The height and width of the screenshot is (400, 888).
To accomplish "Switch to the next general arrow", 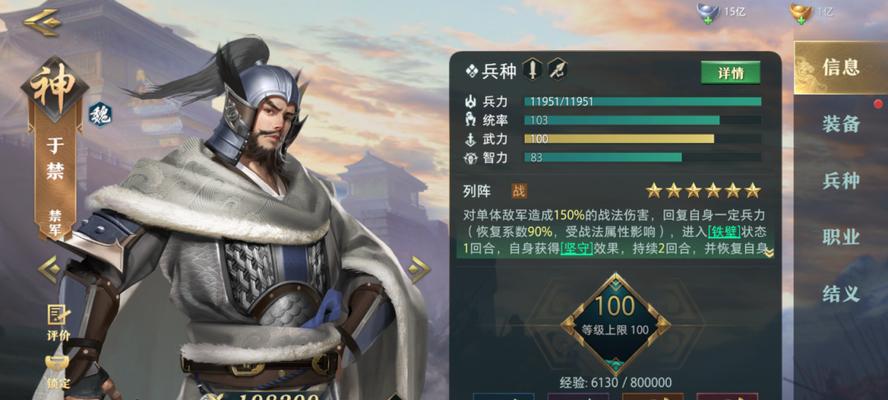I will coord(419,269).
